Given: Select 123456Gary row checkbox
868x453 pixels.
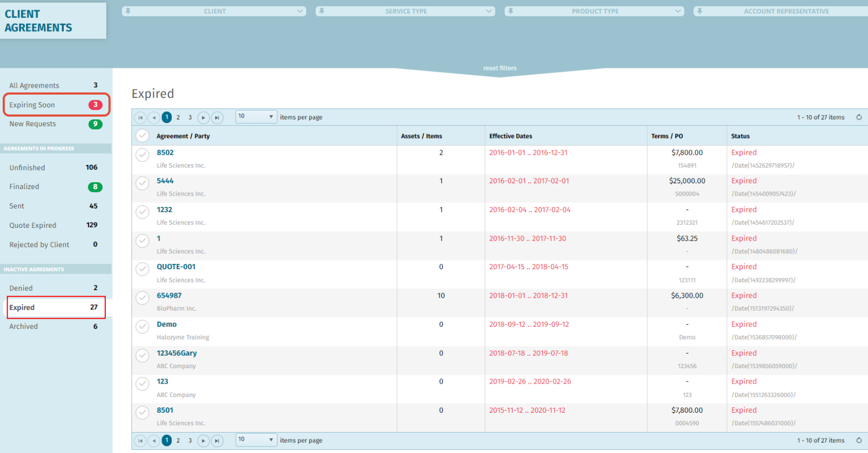Looking at the screenshot, I should tap(142, 355).
